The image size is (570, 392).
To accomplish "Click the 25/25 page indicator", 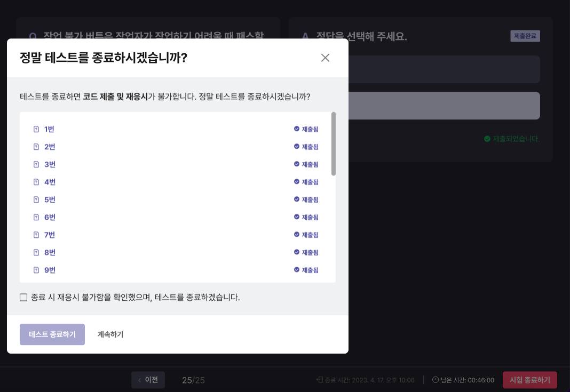I will click(193, 380).
